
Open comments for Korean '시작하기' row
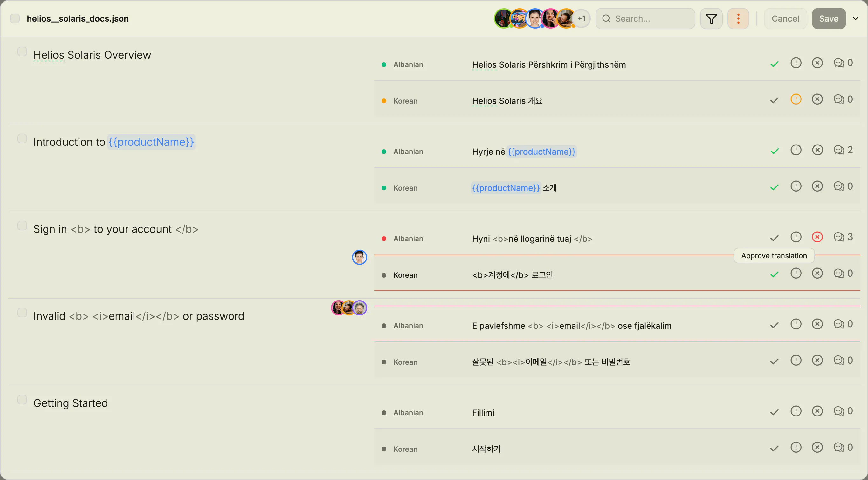[843, 447]
